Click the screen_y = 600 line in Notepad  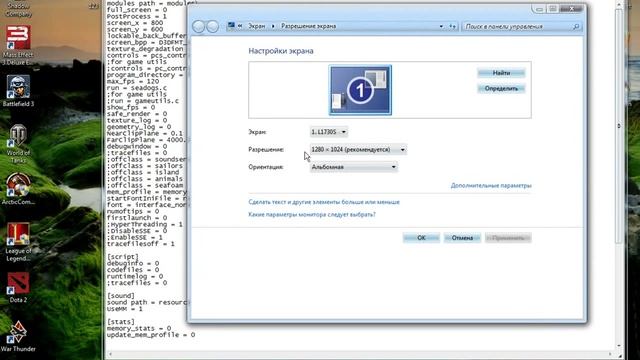click(135, 29)
